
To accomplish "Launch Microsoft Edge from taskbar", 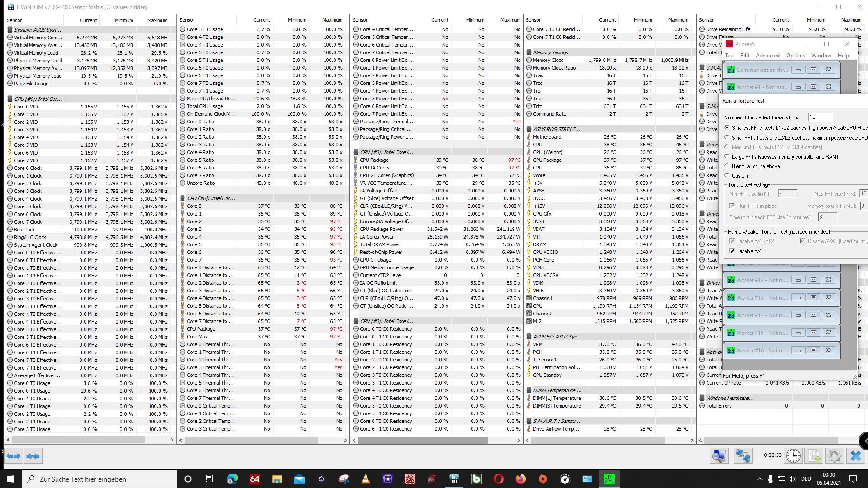I will pos(232,479).
